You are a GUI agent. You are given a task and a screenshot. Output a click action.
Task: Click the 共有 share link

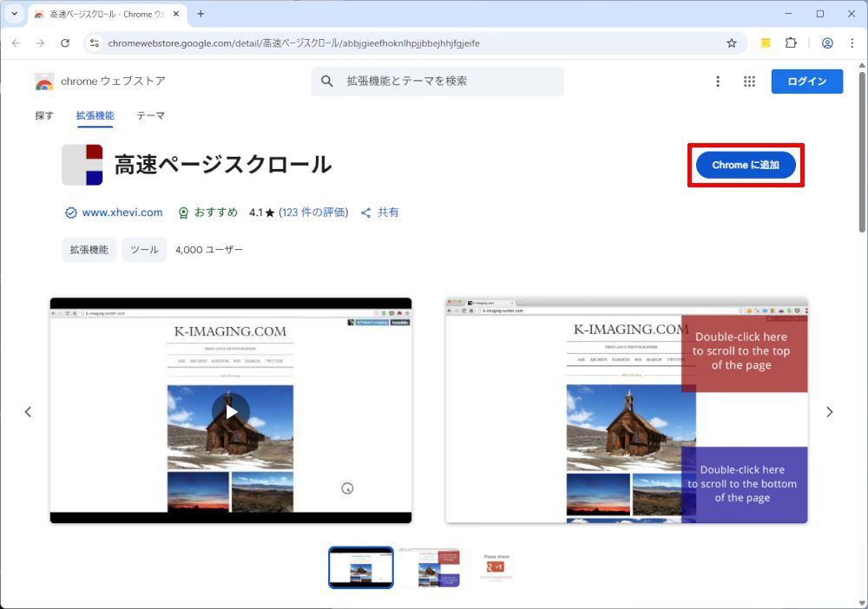pos(380,213)
